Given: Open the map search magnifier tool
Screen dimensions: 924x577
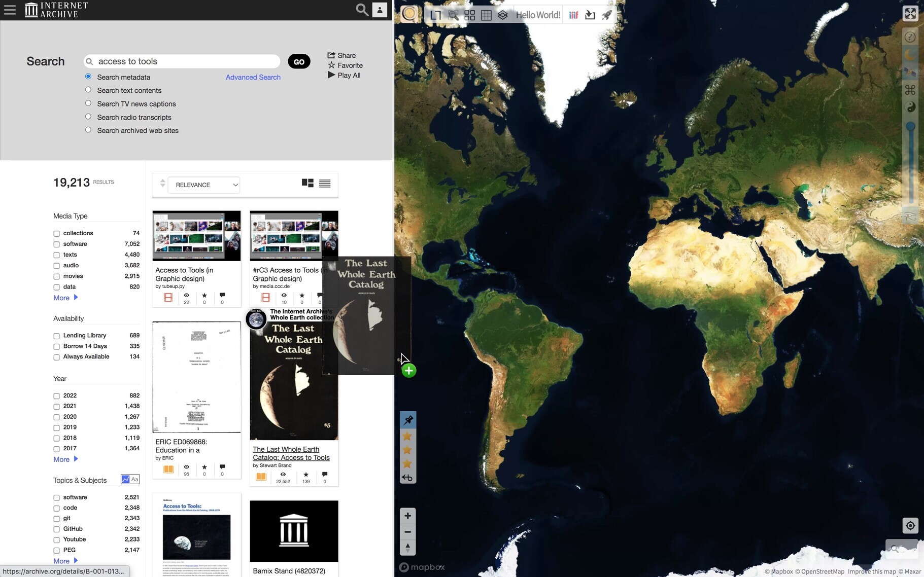Looking at the screenshot, I should coord(453,15).
